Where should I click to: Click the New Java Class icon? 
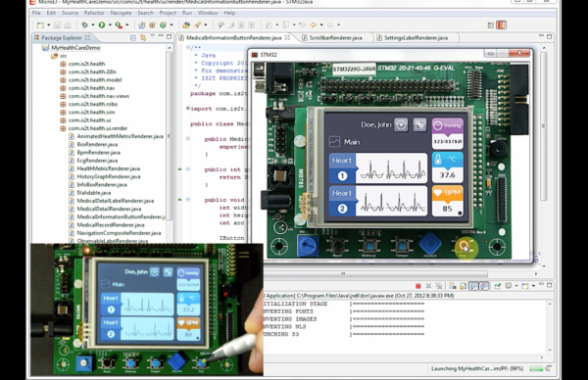pos(163,25)
